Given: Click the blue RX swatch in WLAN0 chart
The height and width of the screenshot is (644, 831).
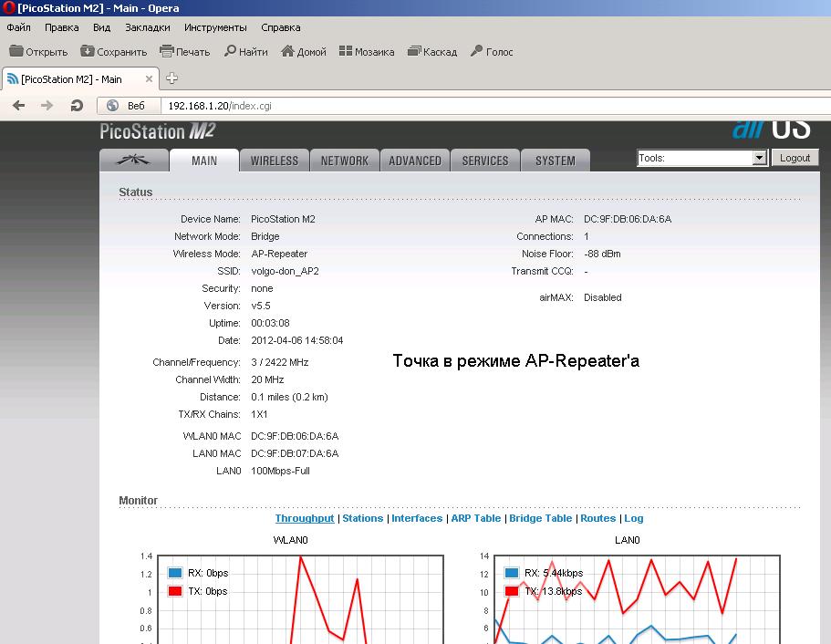Looking at the screenshot, I should tap(175, 573).
